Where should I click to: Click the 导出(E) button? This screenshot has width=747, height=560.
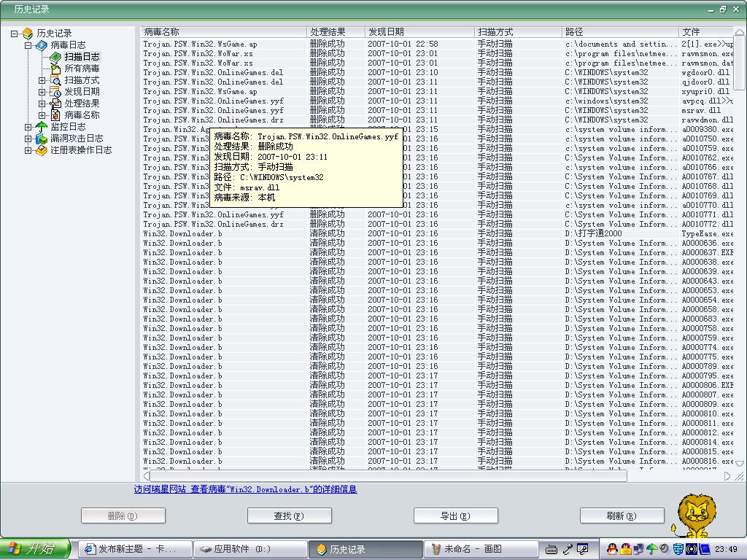point(455,516)
